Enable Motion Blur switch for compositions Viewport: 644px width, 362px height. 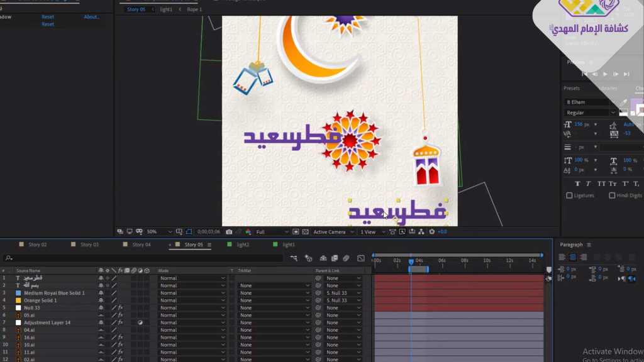[346, 258]
